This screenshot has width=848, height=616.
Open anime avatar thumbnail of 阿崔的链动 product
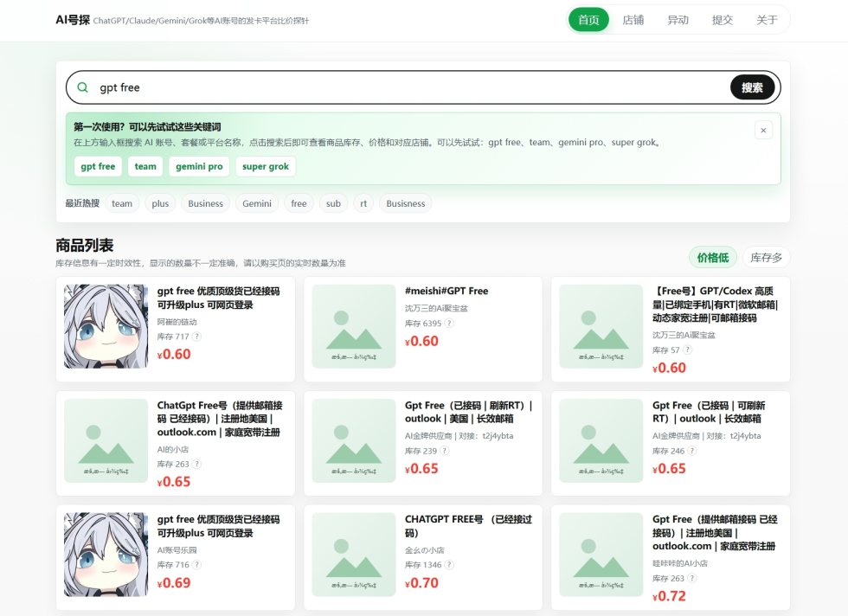pos(106,327)
